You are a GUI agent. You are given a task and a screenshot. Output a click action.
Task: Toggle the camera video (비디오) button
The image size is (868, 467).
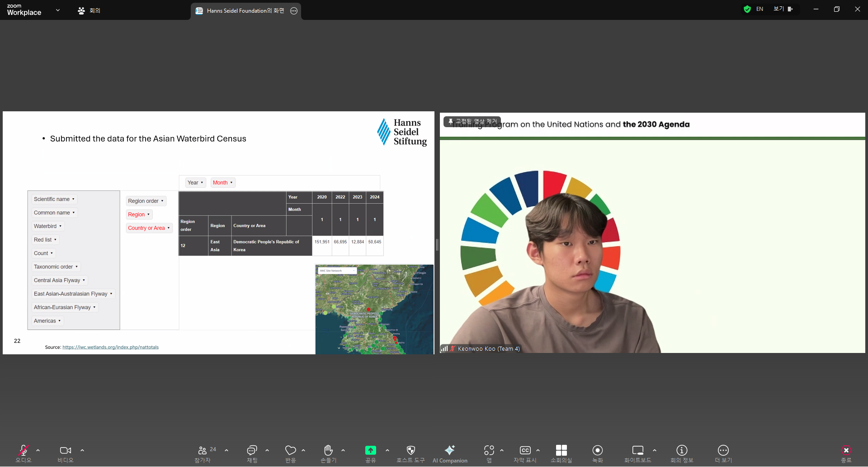65,450
